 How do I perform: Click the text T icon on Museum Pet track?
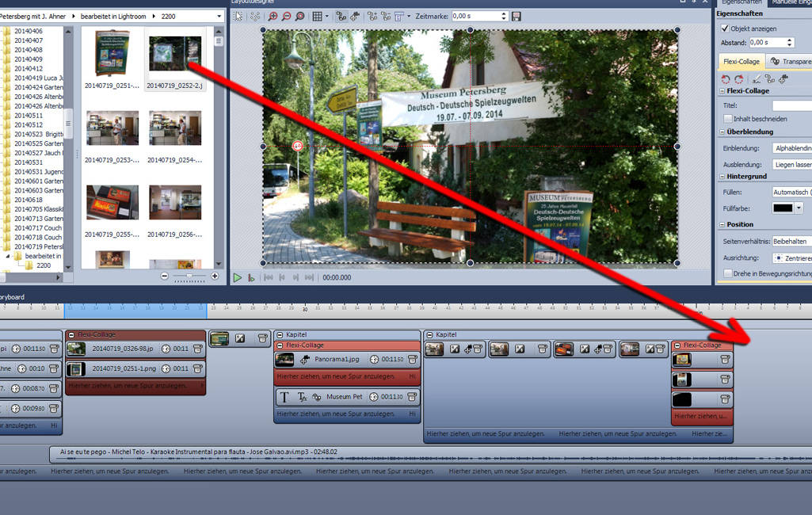(x=285, y=397)
